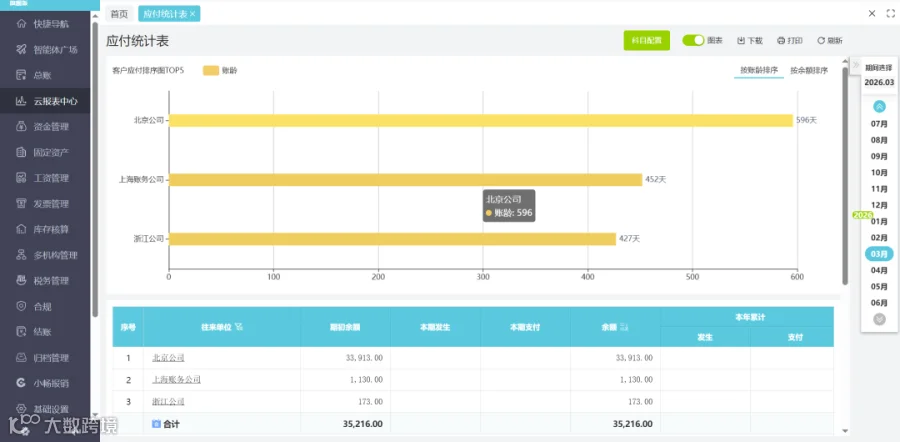900x442 pixels.
Task: Sort by the 余额 column icon
Action: [x=626, y=327]
